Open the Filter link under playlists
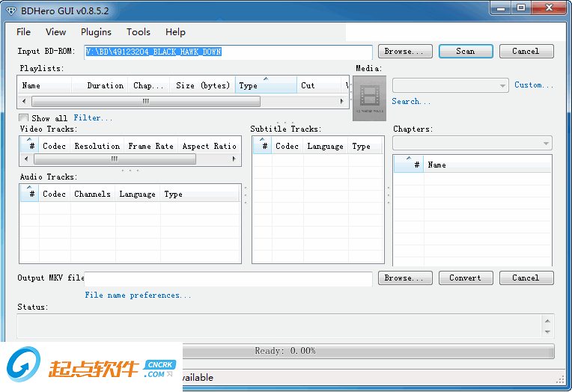This screenshot has height=392, width=572. click(x=93, y=118)
